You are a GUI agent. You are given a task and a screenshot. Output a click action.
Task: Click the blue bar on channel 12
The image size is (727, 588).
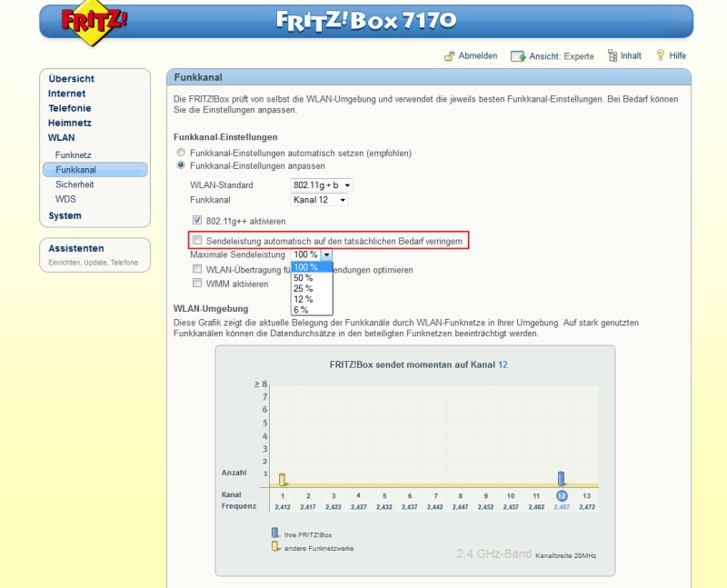(x=561, y=478)
